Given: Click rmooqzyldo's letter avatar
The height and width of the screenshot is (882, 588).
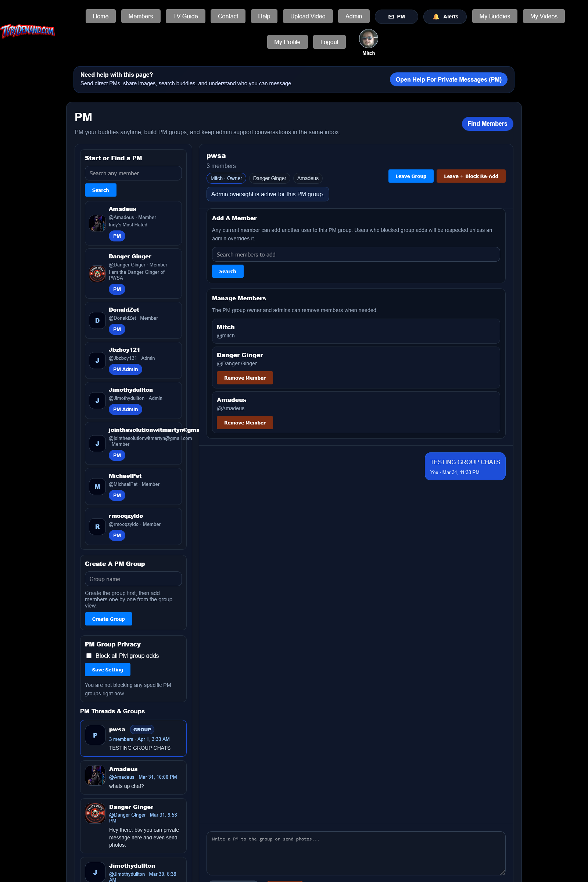Looking at the screenshot, I should pyautogui.click(x=97, y=526).
